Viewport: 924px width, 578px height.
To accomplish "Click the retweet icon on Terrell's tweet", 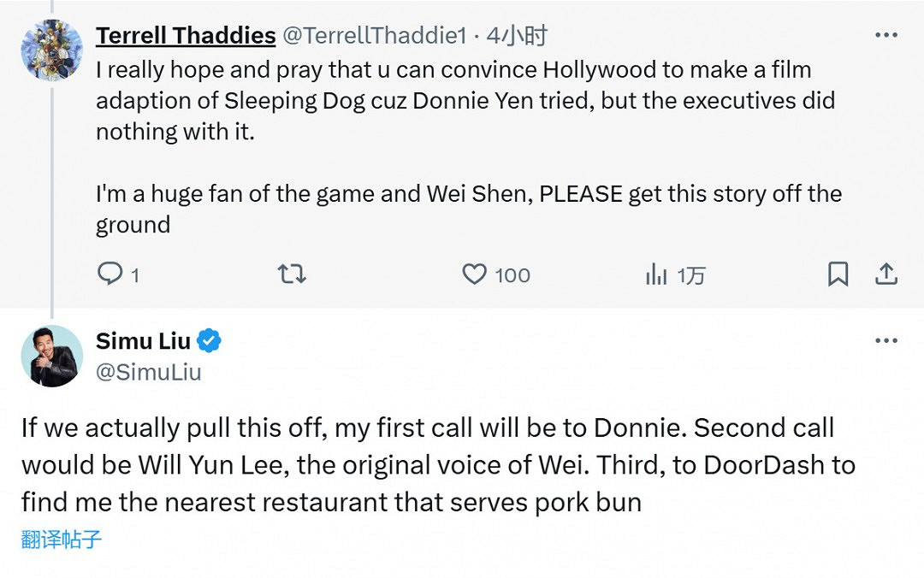I will pos(292,274).
